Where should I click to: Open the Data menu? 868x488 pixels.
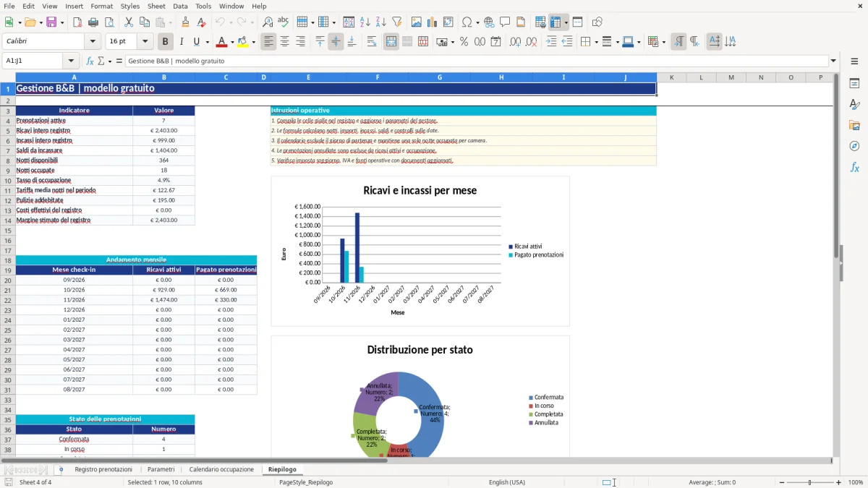(180, 6)
